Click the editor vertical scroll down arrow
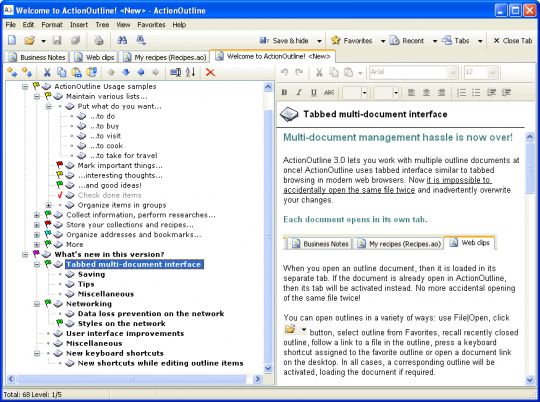The width and height of the screenshot is (540, 402). [x=530, y=380]
